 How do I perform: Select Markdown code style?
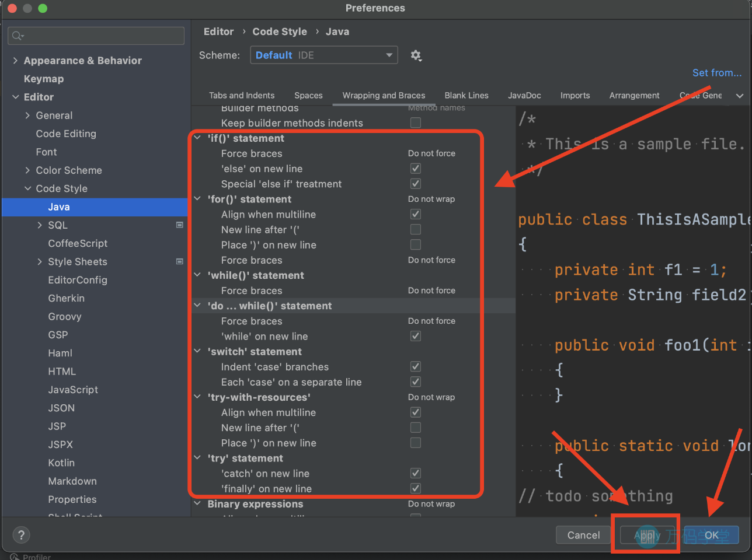coord(72,481)
